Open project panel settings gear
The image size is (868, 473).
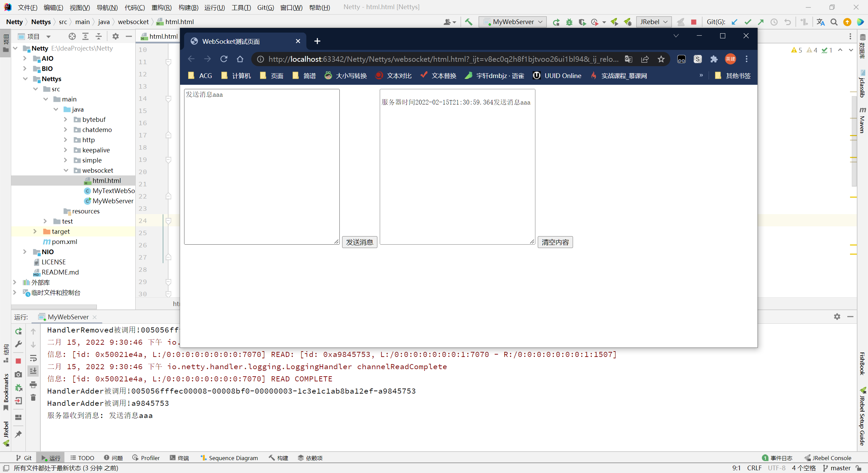click(x=116, y=36)
